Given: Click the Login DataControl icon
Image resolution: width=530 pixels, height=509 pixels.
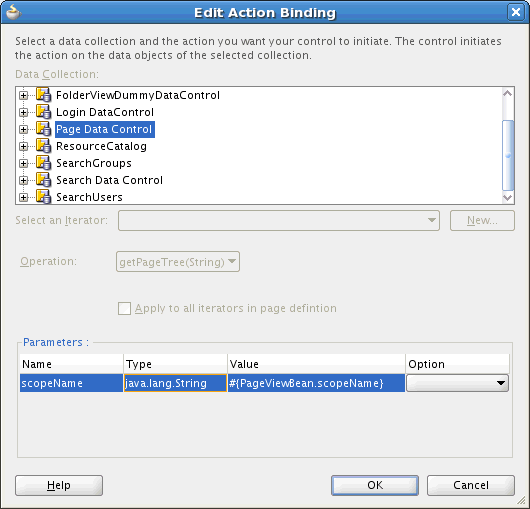Looking at the screenshot, I should click(x=44, y=112).
